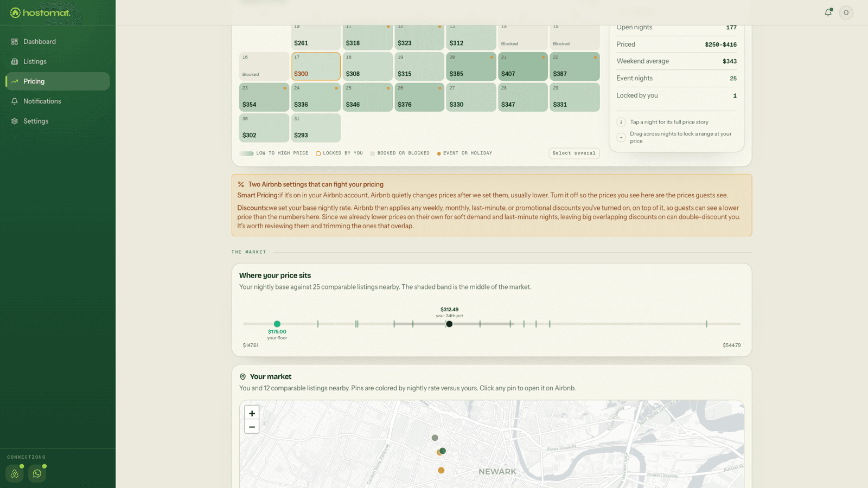Select night 25 priced $346
Viewport: 868px width, 488px height.
coord(367,97)
